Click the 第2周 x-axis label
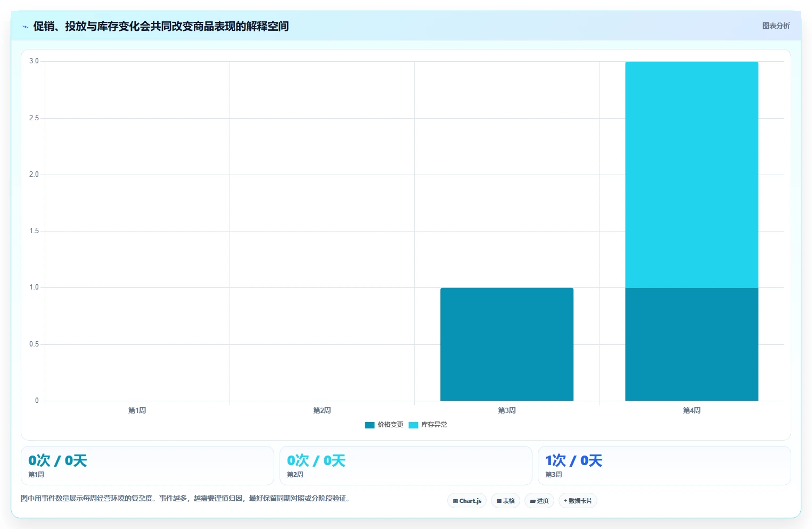This screenshot has height=529, width=812. (x=322, y=410)
